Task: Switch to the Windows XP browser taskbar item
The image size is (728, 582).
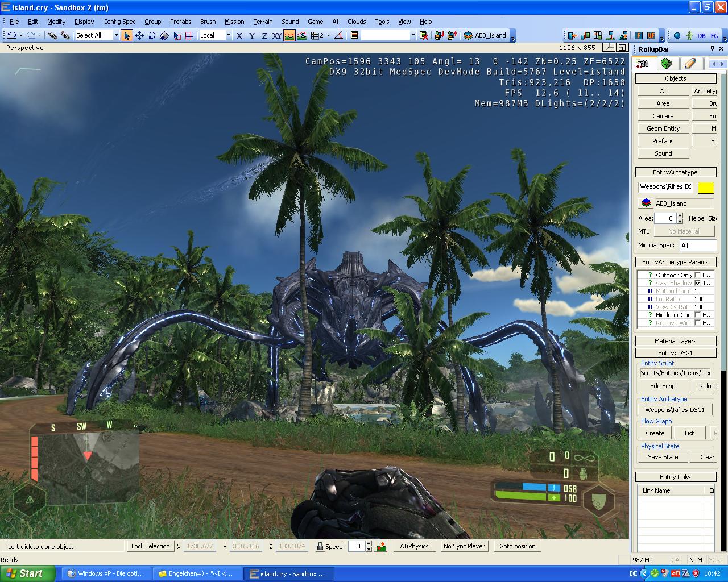Action: (x=106, y=573)
